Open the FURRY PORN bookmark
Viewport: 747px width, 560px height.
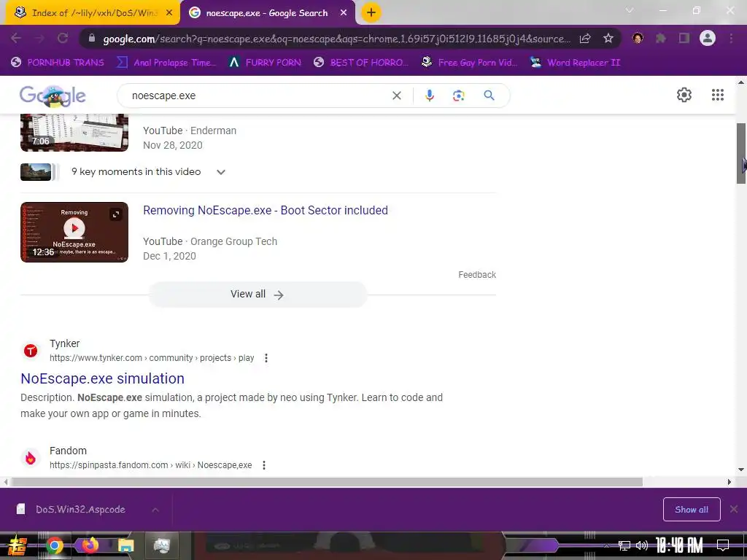point(265,63)
